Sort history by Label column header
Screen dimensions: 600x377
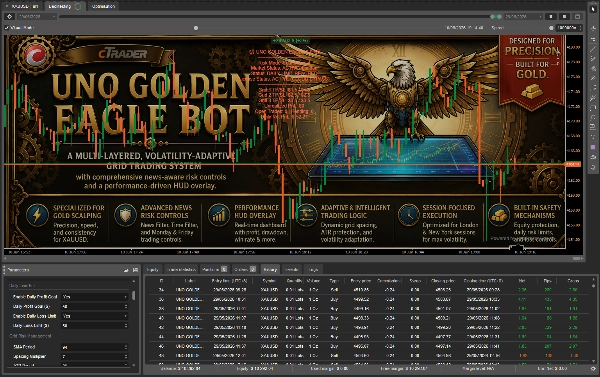190,281
